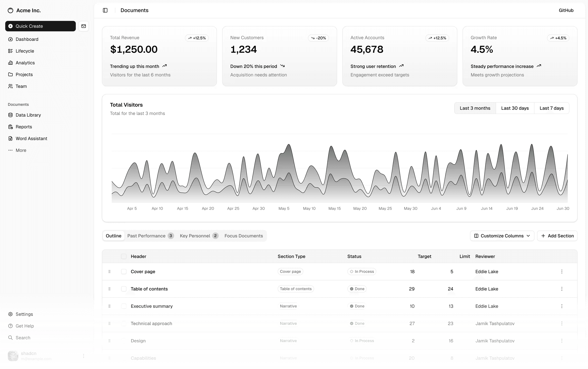Click the Add Section button

click(557, 236)
